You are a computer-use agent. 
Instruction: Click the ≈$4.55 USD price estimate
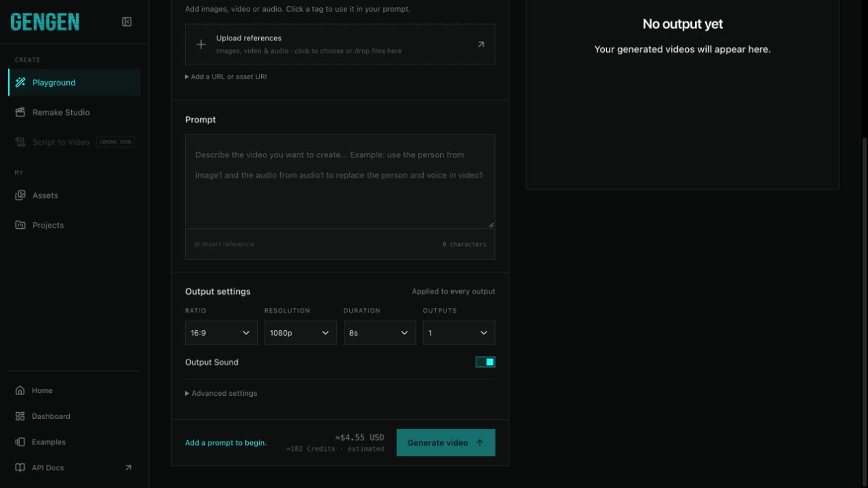tap(360, 437)
